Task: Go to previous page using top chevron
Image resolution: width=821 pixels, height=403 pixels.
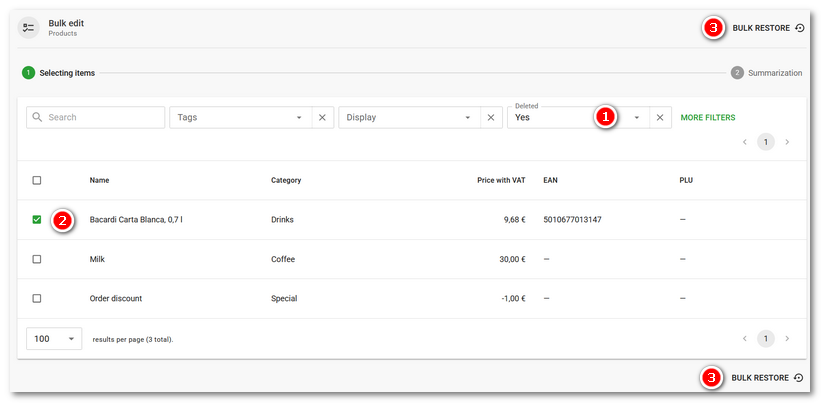Action: (744, 142)
